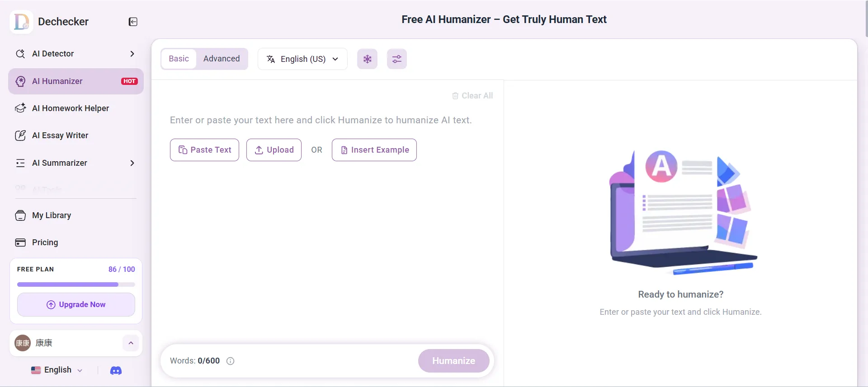Click the word limit info icon
This screenshot has width=868, height=387.
[230, 361]
